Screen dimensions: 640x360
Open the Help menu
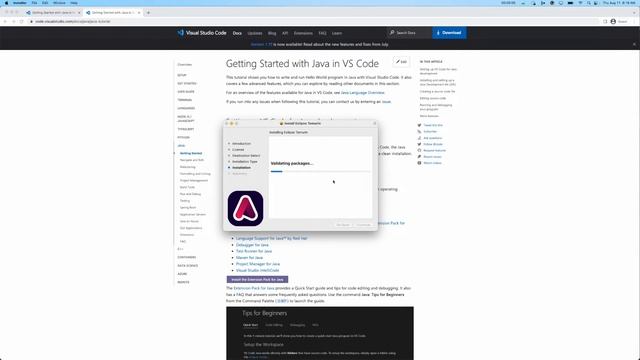pos(74,3)
